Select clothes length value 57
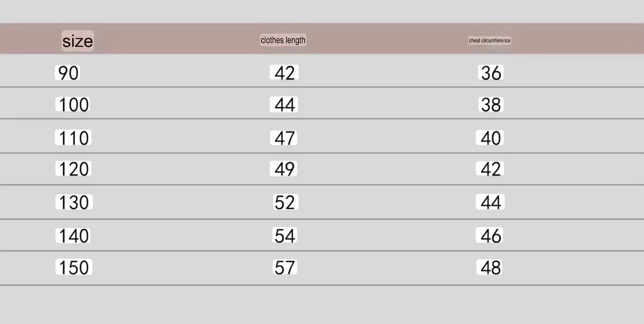The width and height of the screenshot is (644, 324). pos(285,267)
